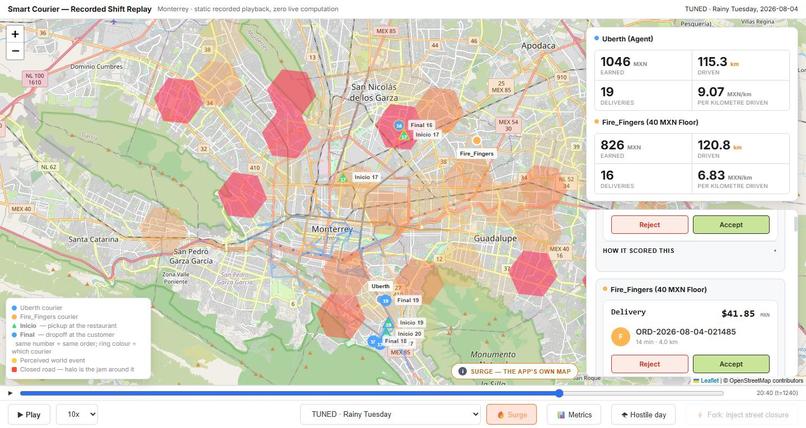Click the Smart Courier — Recorded Shift Replay title
This screenshot has height=428, width=806.
tap(80, 9)
